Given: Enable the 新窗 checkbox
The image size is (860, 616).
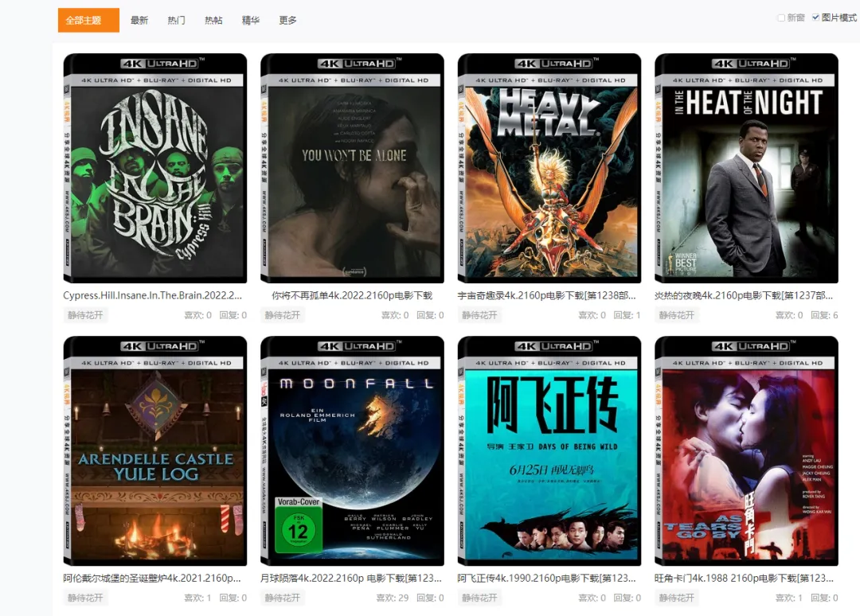Looking at the screenshot, I should tap(782, 18).
